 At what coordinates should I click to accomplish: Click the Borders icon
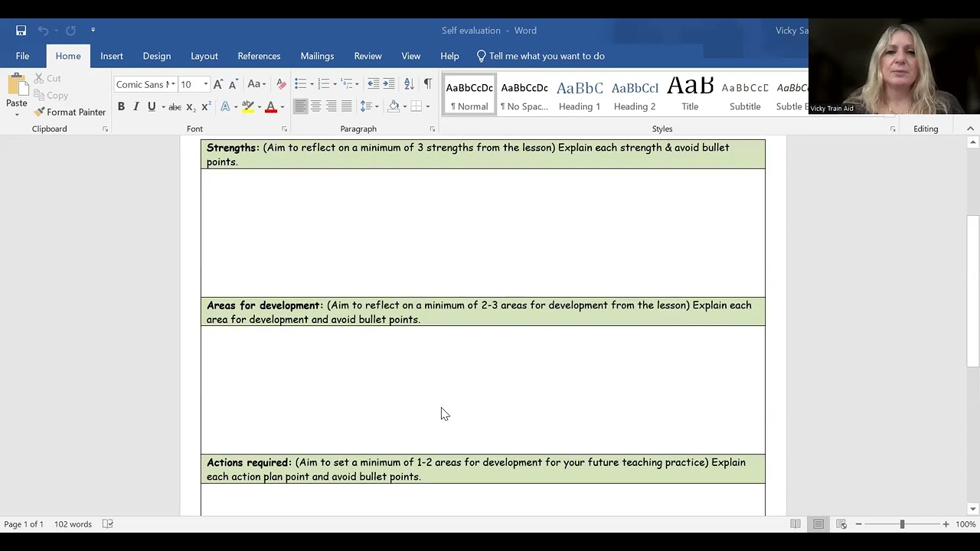click(416, 106)
